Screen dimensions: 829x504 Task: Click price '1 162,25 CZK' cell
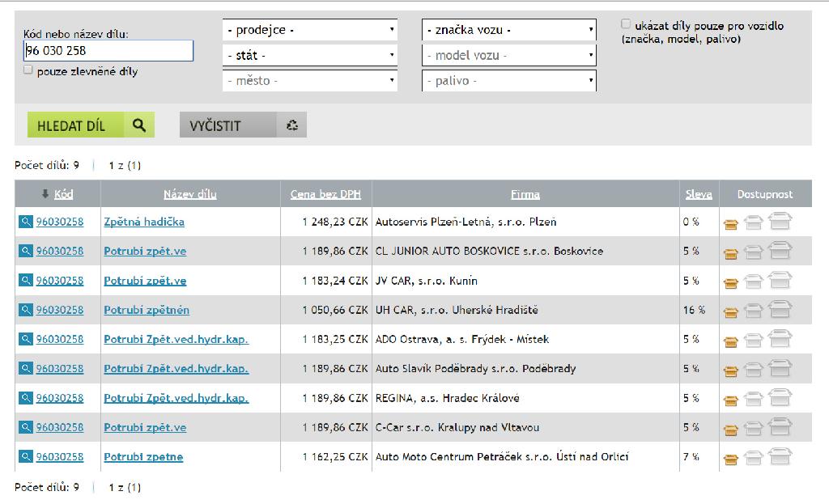(x=335, y=456)
